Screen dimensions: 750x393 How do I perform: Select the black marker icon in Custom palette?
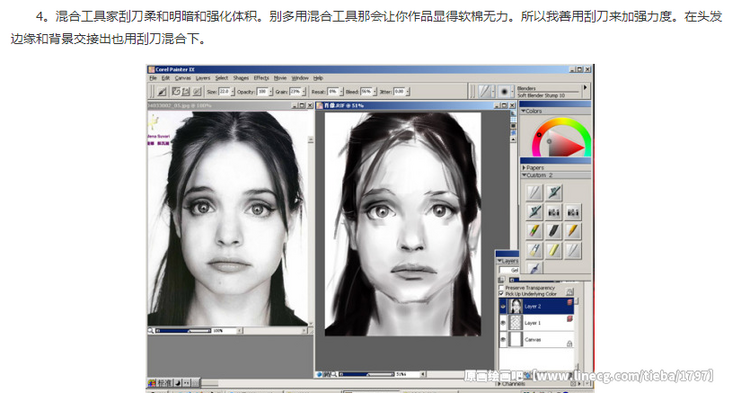[x=553, y=231]
